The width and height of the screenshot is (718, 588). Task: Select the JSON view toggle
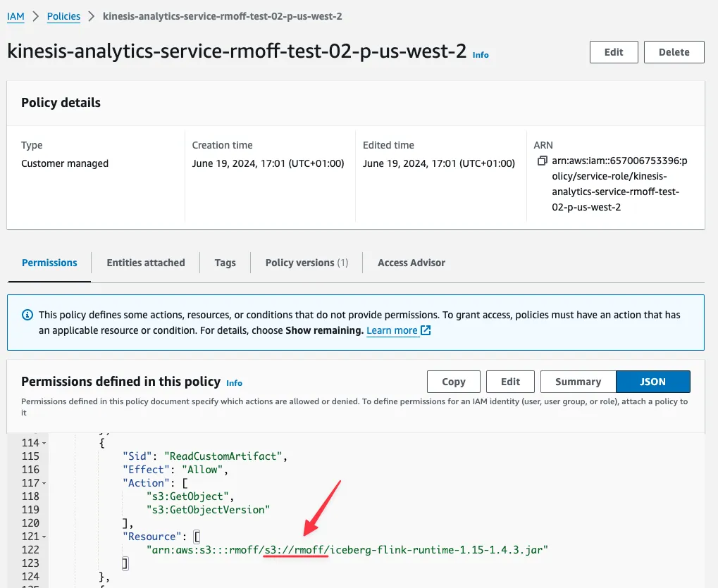click(653, 382)
